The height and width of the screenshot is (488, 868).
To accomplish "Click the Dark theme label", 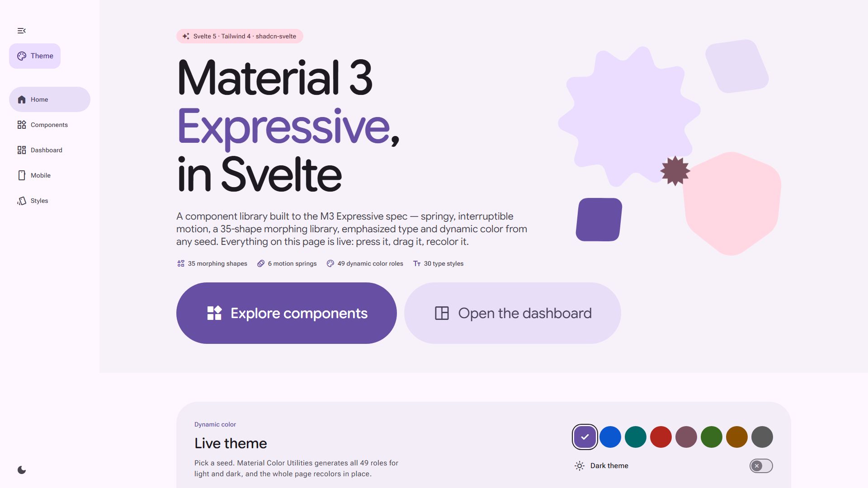I will click(609, 466).
